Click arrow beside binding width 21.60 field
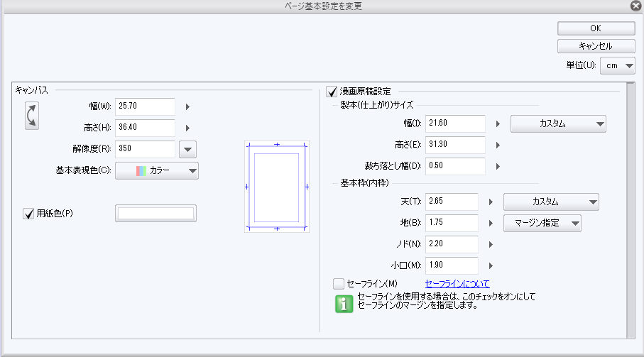644x357 pixels. point(498,123)
